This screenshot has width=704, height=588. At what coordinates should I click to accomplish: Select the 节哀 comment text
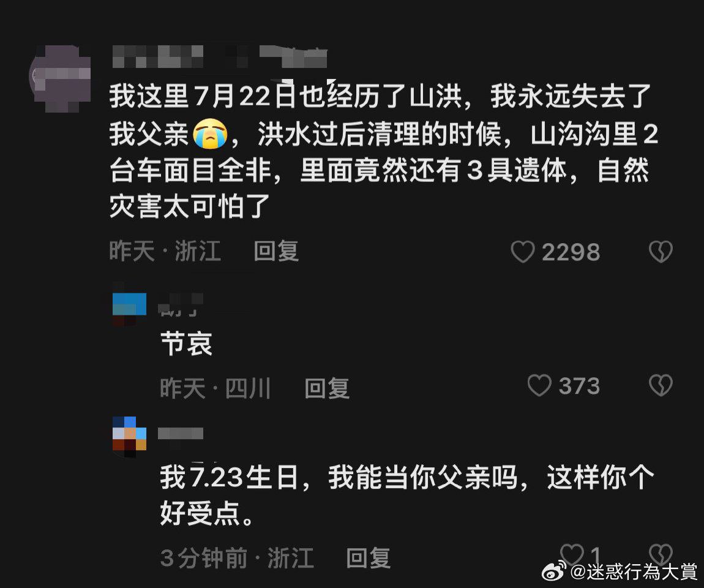coord(186,345)
